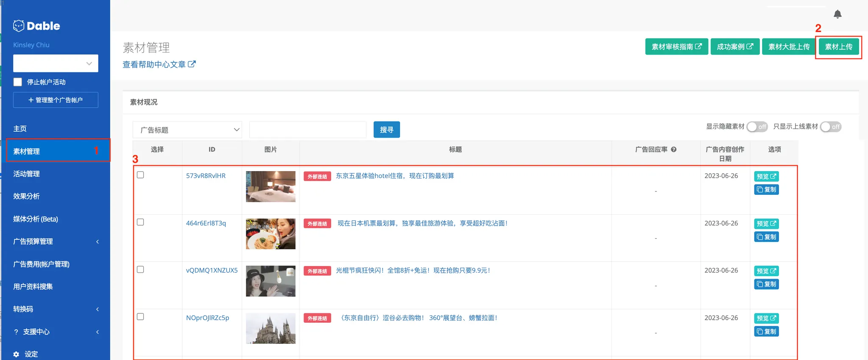Click the noodle dish thumbnail image
The width and height of the screenshot is (868, 360).
(270, 234)
